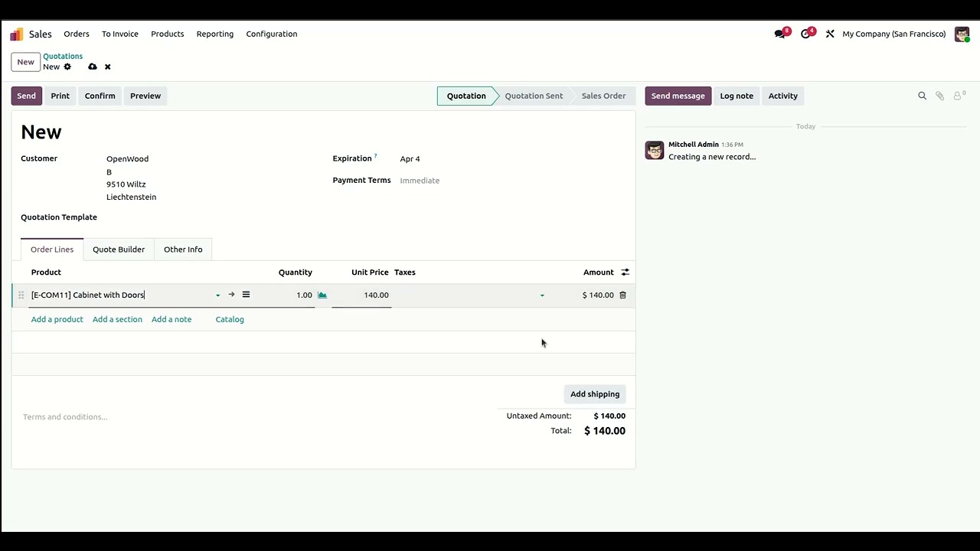This screenshot has width=980, height=551.
Task: Click Log note button
Action: 737,96
